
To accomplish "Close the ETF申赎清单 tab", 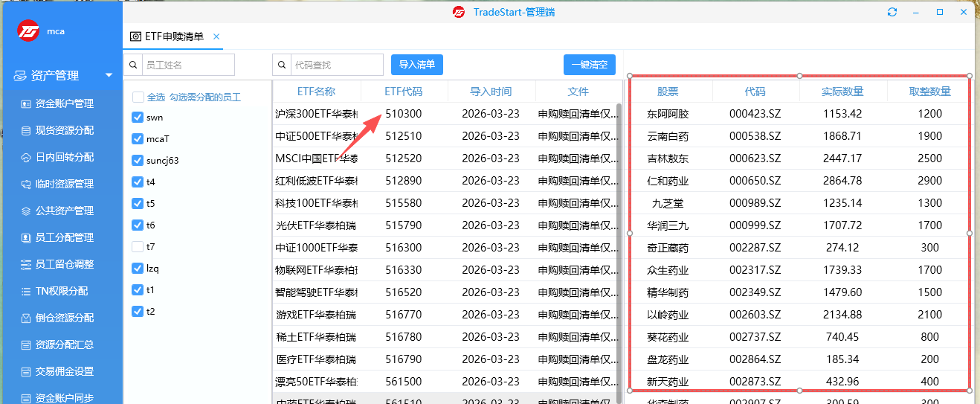I will point(216,36).
